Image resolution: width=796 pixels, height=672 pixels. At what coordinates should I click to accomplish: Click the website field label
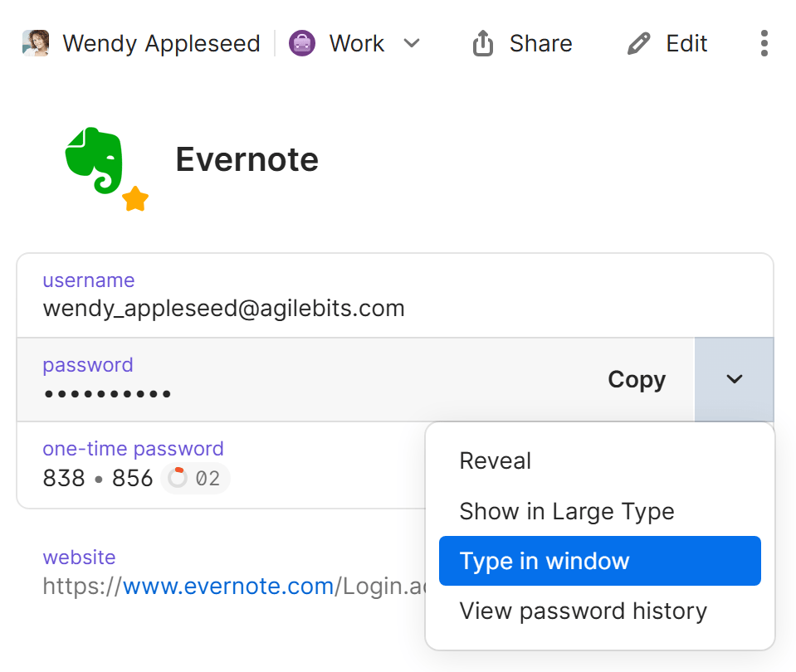[79, 558]
